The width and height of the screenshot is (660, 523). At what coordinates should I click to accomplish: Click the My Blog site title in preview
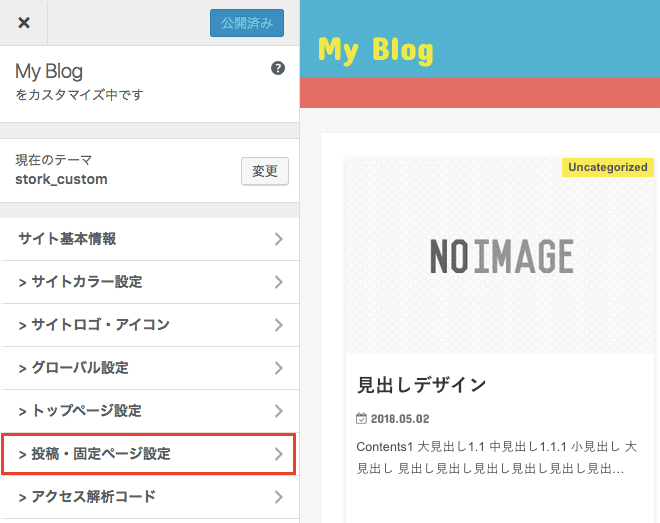(375, 50)
